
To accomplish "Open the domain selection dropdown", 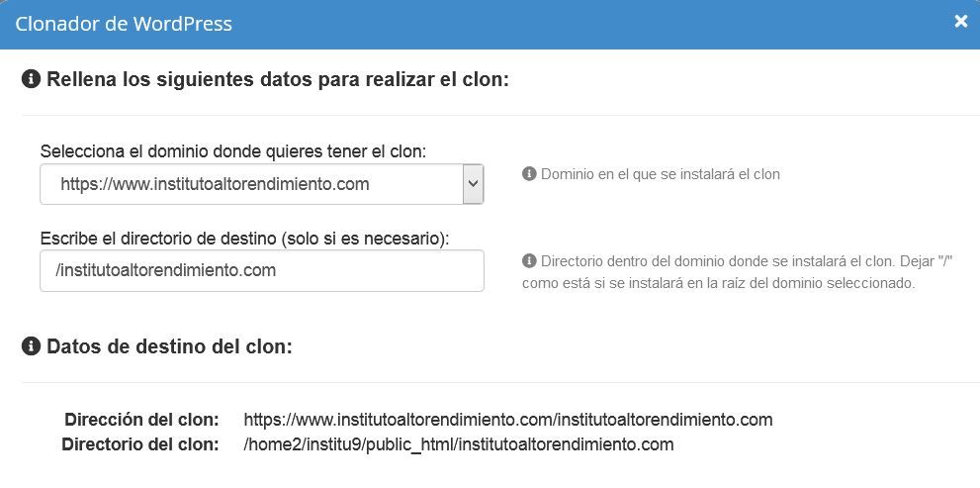I will [262, 184].
